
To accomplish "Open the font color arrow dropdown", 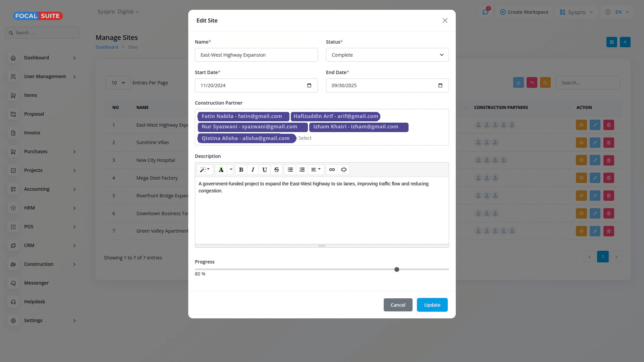I will pyautogui.click(x=231, y=170).
